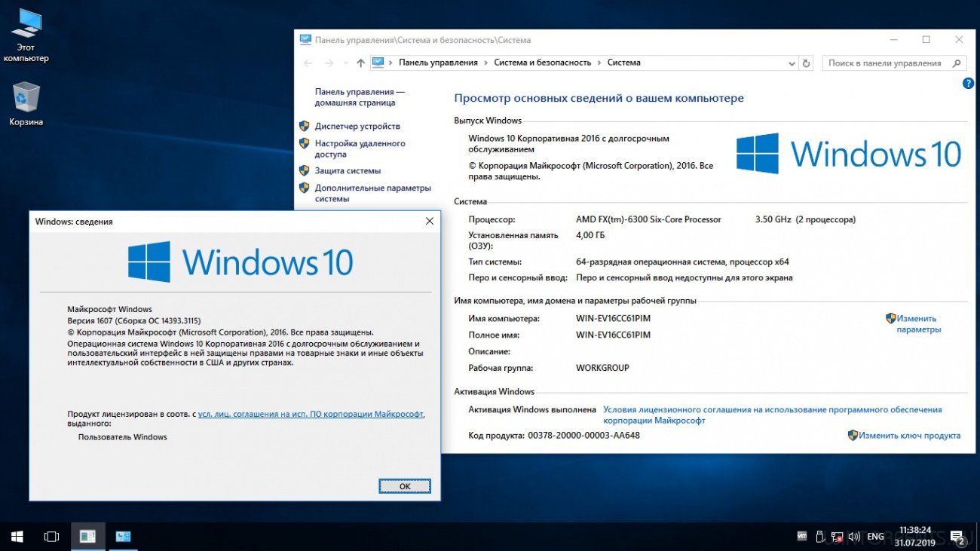980x551 pixels.
Task: Go up one level in Control Panel
Action: pyautogui.click(x=360, y=63)
